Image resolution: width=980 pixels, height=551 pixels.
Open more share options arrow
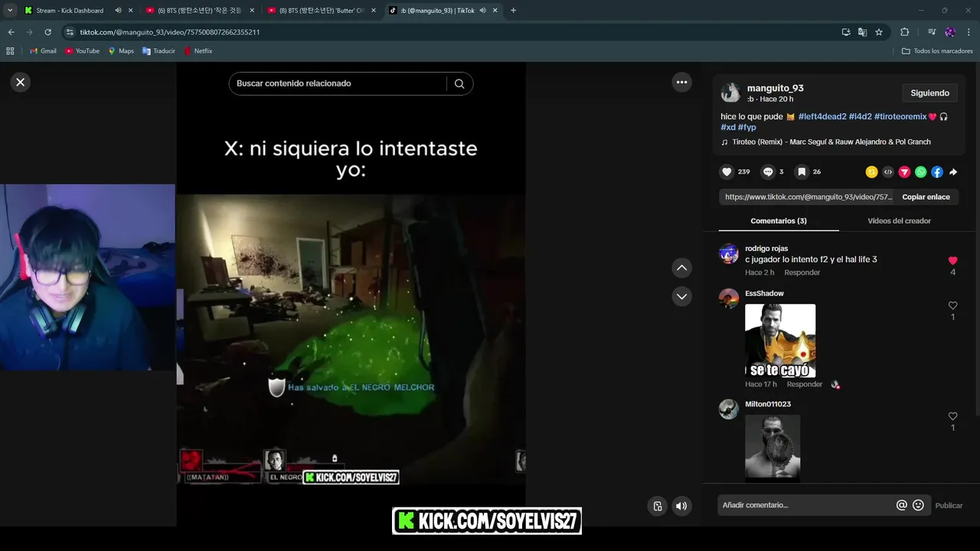tap(953, 172)
